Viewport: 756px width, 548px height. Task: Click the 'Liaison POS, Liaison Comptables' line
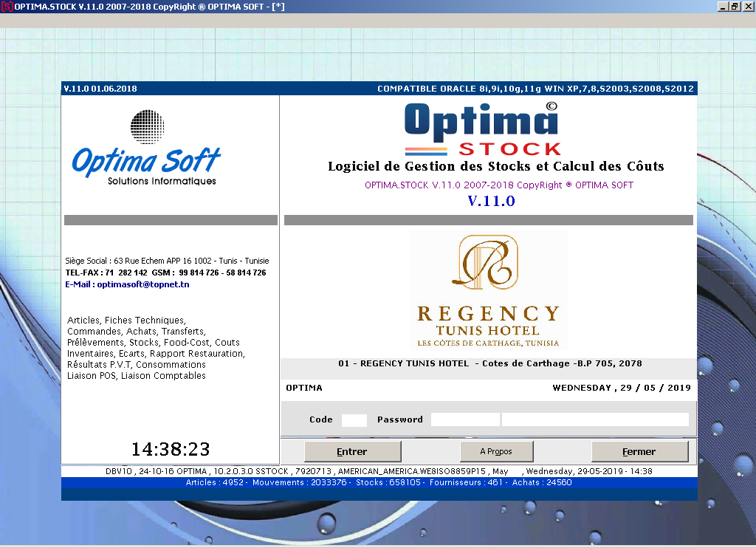pyautogui.click(x=137, y=376)
